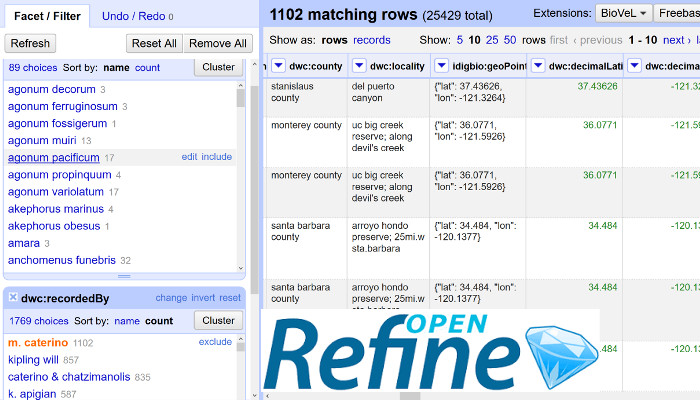The height and width of the screenshot is (400, 700).
Task: Click Cluster in the species facet
Action: [218, 67]
